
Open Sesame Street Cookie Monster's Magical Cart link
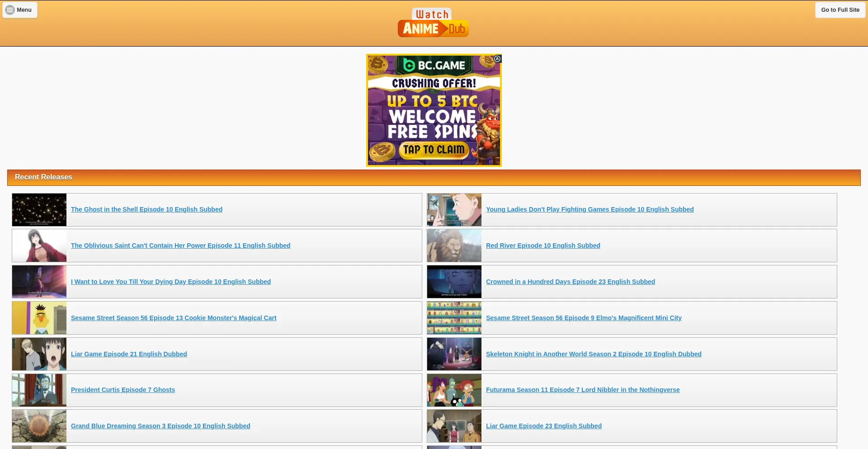pos(174,318)
